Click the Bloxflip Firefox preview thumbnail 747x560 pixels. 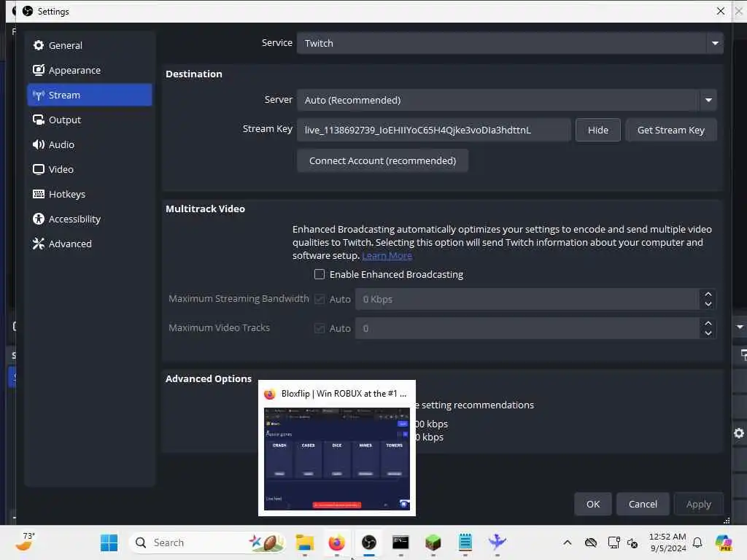tap(337, 459)
